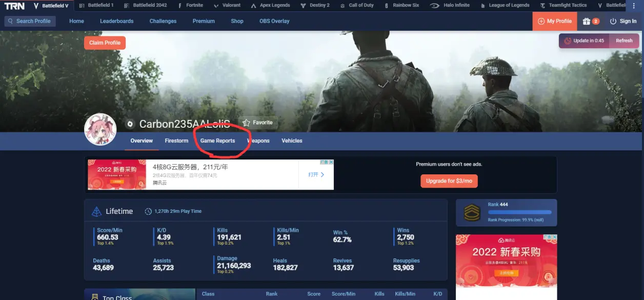Click Claim Profile button
The height and width of the screenshot is (300, 644).
(105, 43)
